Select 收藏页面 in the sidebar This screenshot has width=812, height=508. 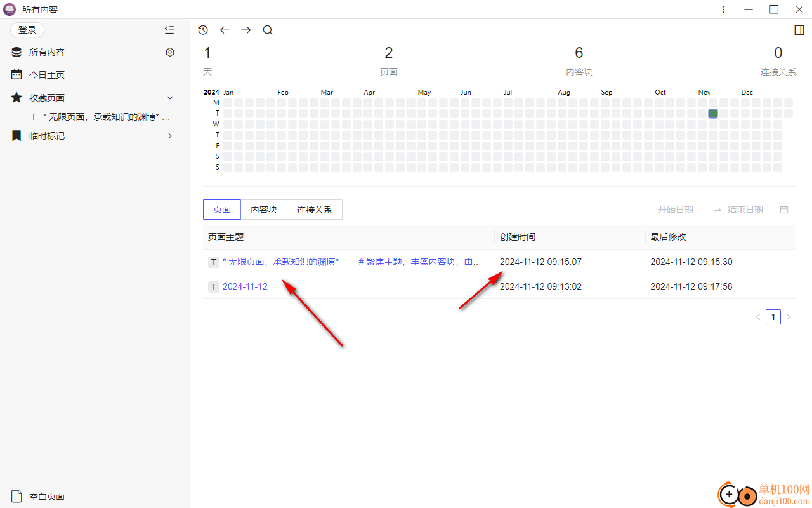tap(47, 98)
